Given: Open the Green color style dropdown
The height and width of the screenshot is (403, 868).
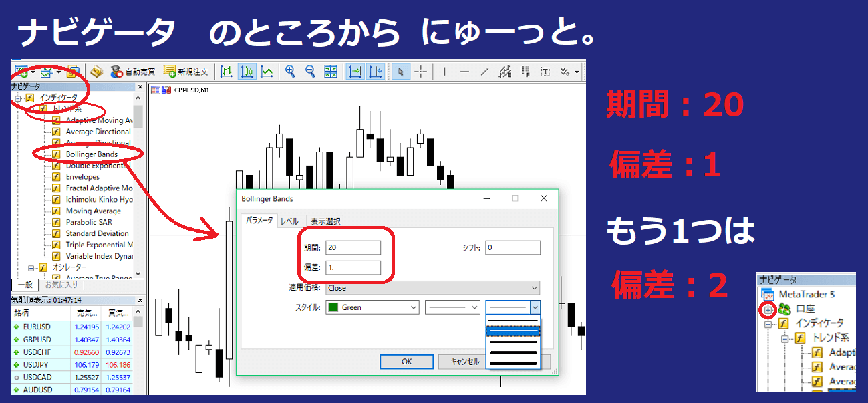Looking at the screenshot, I should click(372, 307).
